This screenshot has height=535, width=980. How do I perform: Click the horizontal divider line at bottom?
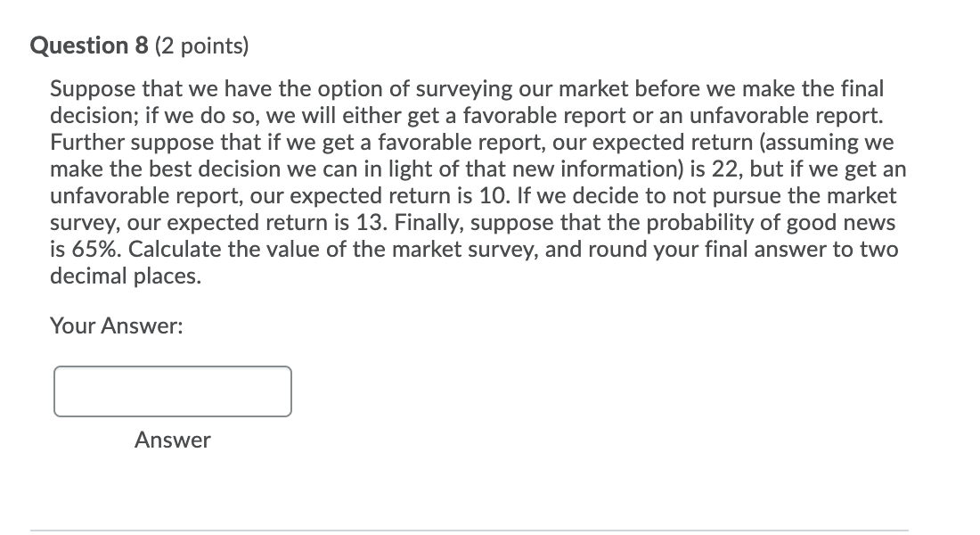pyautogui.click(x=470, y=531)
